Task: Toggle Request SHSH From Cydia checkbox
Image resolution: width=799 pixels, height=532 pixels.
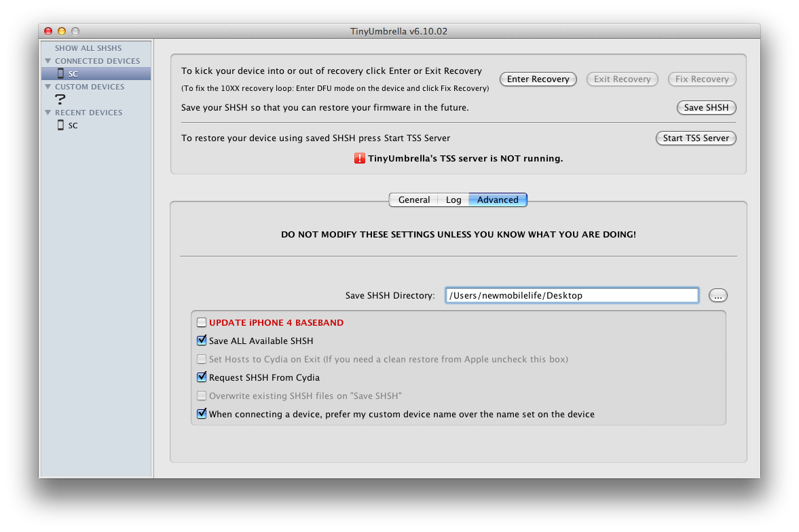Action: coord(202,377)
